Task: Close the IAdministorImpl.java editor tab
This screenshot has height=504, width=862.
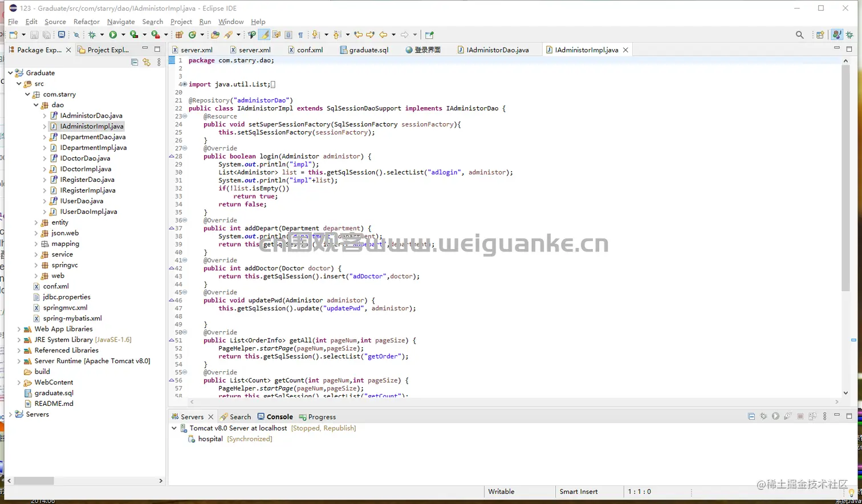Action: [x=625, y=50]
